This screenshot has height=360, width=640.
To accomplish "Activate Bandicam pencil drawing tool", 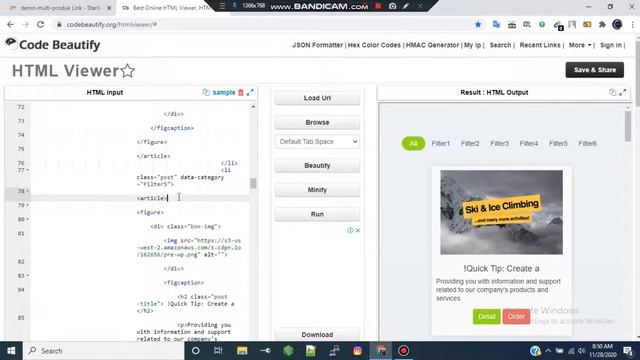I will pyautogui.click(x=406, y=6).
